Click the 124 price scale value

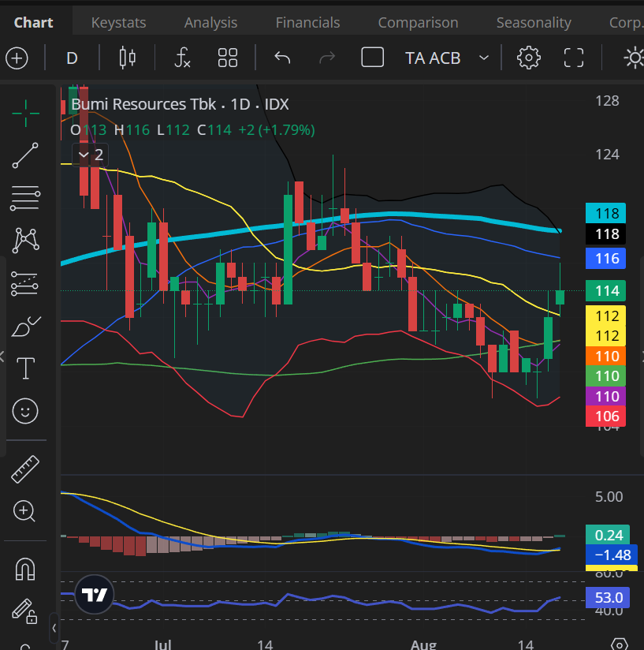pyautogui.click(x=607, y=155)
